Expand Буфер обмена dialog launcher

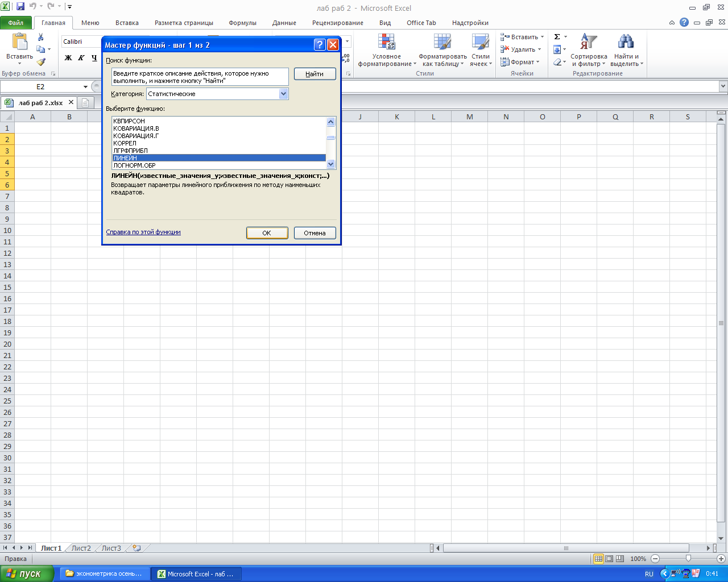(x=53, y=74)
